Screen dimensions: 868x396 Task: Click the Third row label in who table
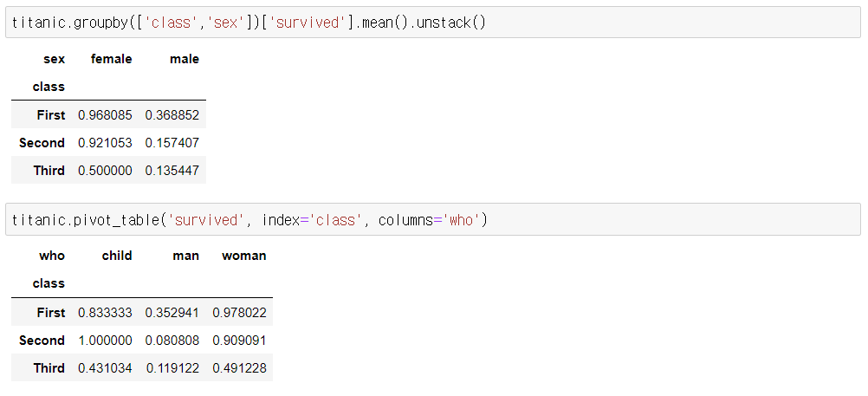pyautogui.click(x=49, y=367)
